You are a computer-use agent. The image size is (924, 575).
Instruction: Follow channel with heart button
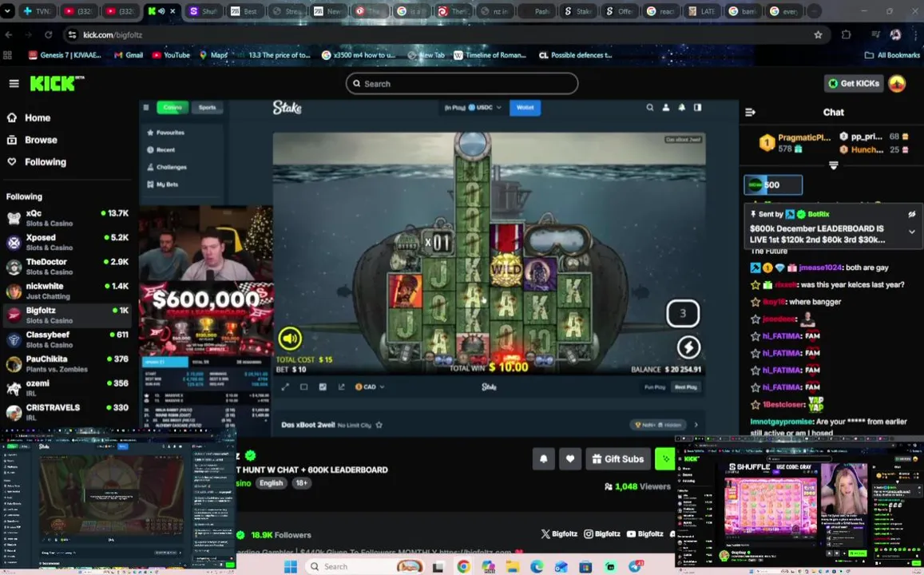pyautogui.click(x=570, y=459)
